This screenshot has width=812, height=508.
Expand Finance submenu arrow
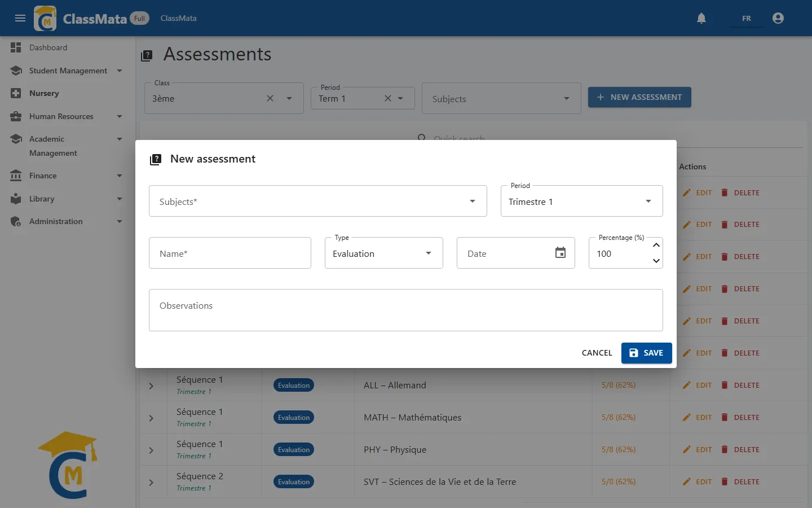tap(120, 176)
